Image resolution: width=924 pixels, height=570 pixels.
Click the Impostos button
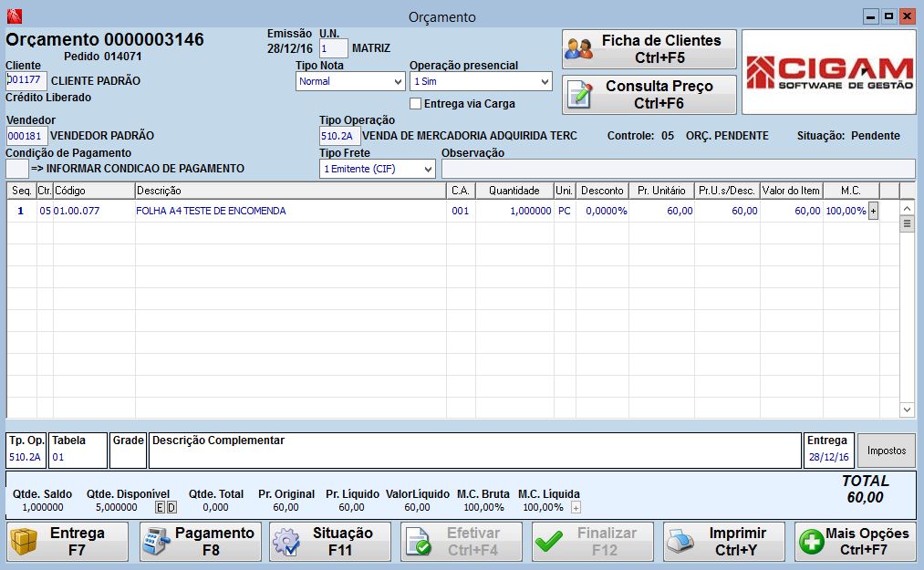(887, 451)
